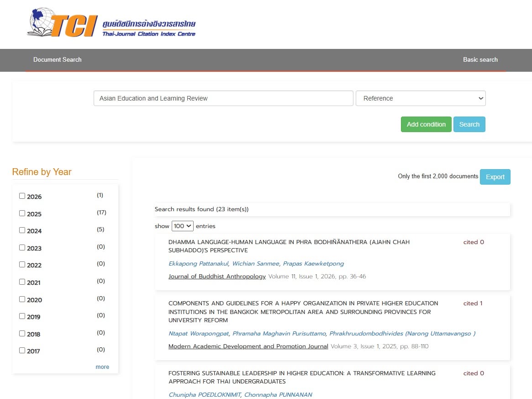Open the Document Search tab
Screen dimensions: 532x399
58,60
